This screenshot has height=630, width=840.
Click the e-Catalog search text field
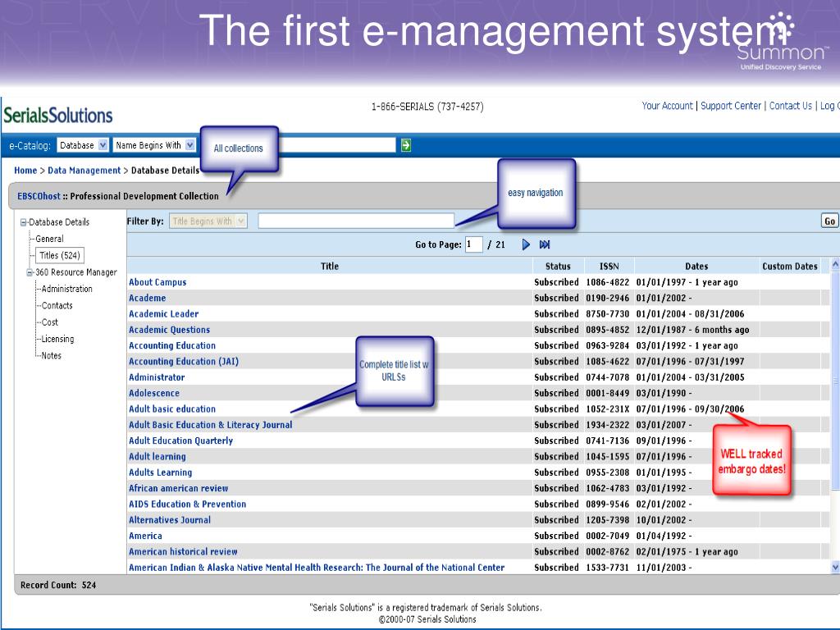337,145
